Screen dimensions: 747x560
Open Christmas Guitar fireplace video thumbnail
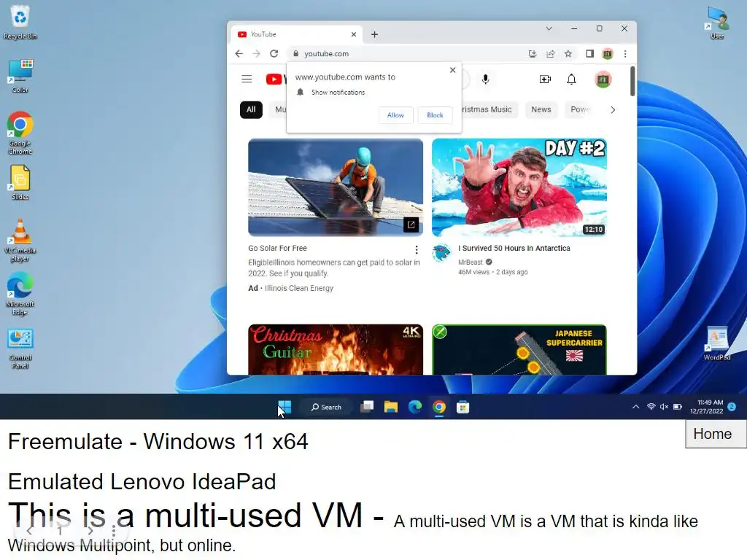[x=336, y=349]
